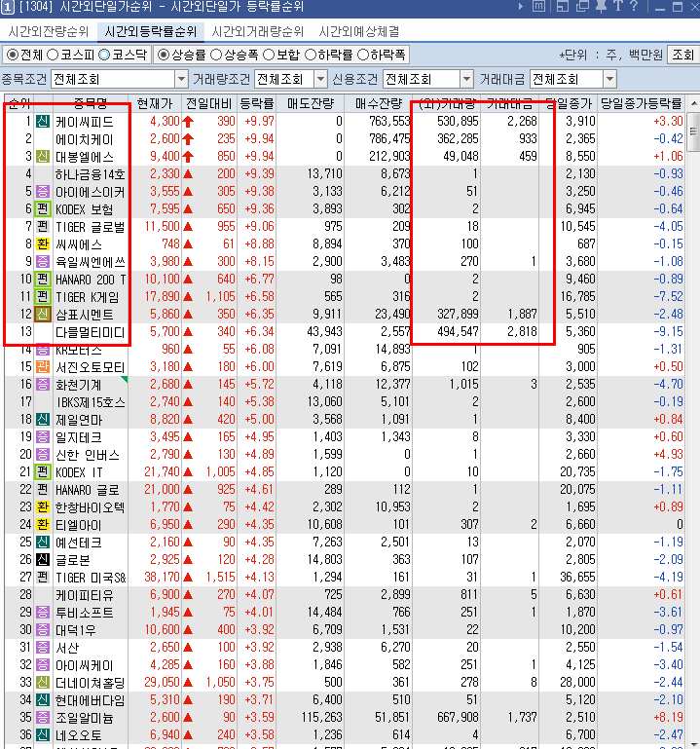The width and height of the screenshot is (700, 749).
Task: Click the 환 badge beside 씨씨에스
Action: pos(43,244)
